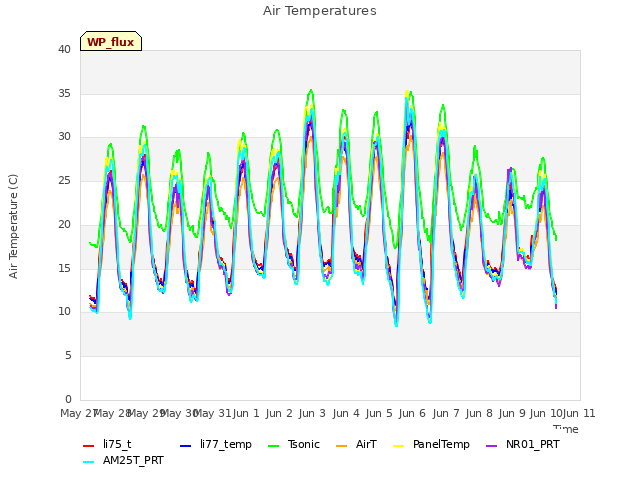Screen dimensions: 640x480
Task: Toggle the AM25T_PRT legend entry
Action: tap(123, 461)
